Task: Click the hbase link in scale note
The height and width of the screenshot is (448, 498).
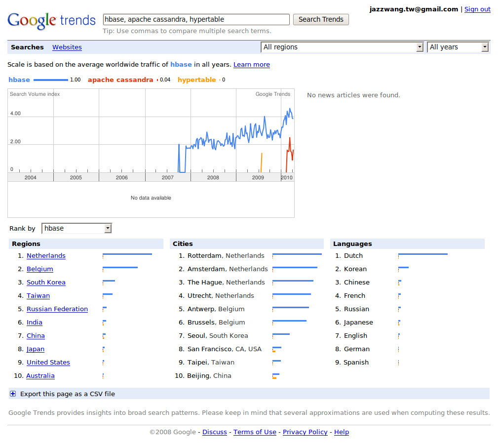Action: click(181, 65)
